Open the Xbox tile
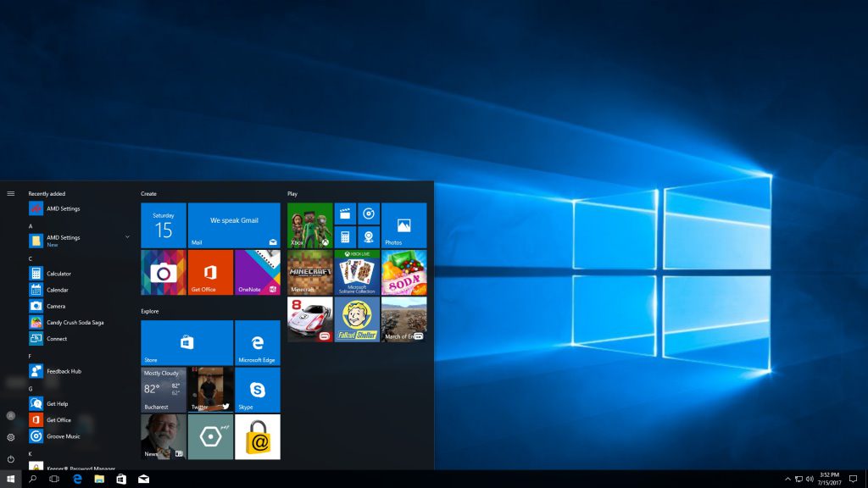Image resolution: width=868 pixels, height=488 pixels. [310, 225]
